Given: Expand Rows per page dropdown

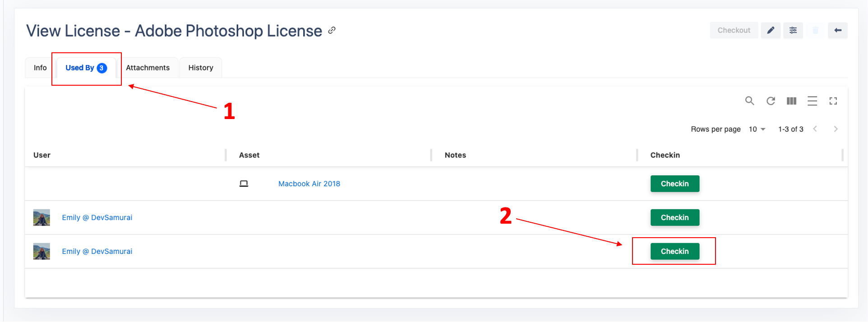Looking at the screenshot, I should pyautogui.click(x=757, y=129).
